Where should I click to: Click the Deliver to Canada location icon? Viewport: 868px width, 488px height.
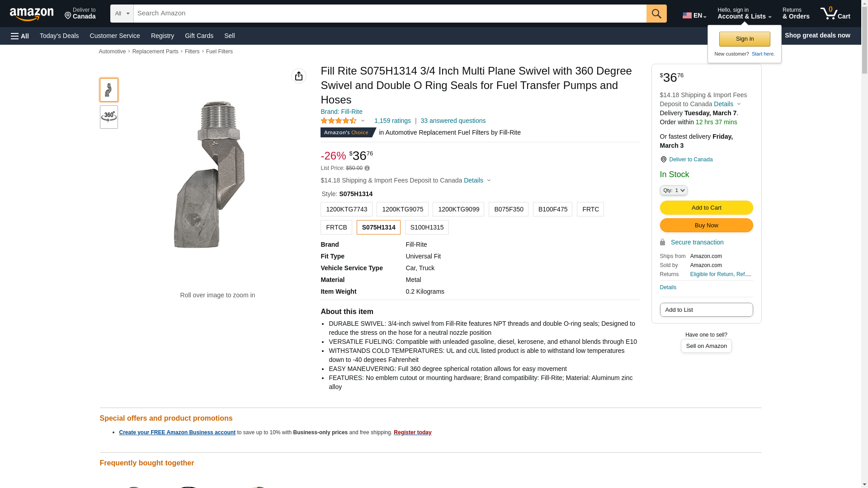[x=663, y=160]
